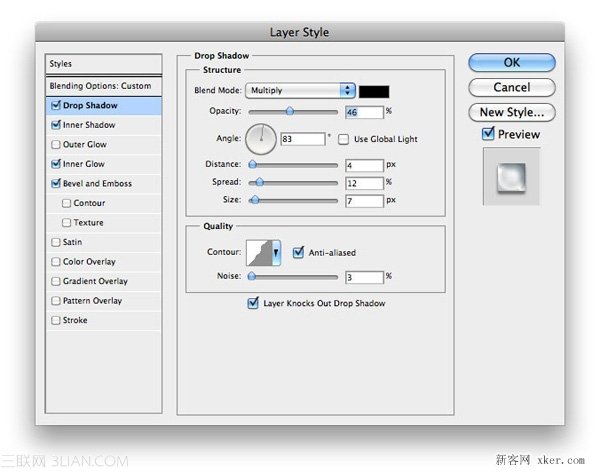Enable the Gradient Overlay checkbox
This screenshot has width=600, height=474.
(56, 281)
